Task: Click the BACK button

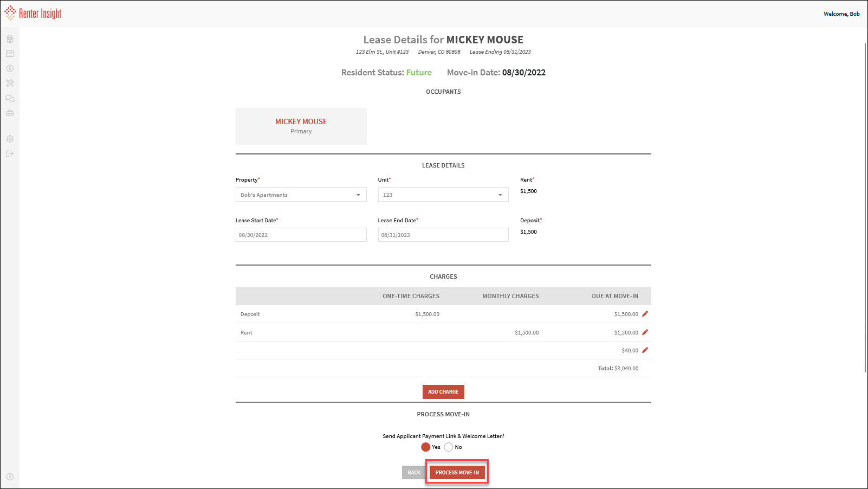Action: coord(414,472)
